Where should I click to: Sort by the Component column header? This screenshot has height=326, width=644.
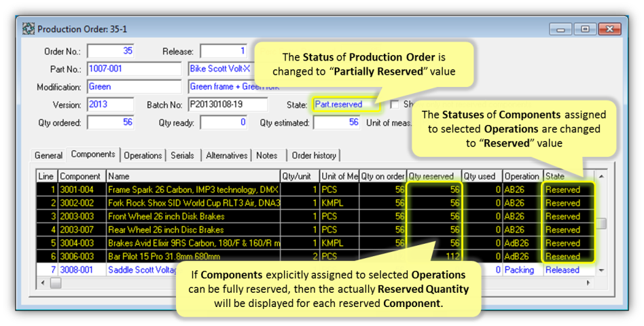pyautogui.click(x=82, y=176)
